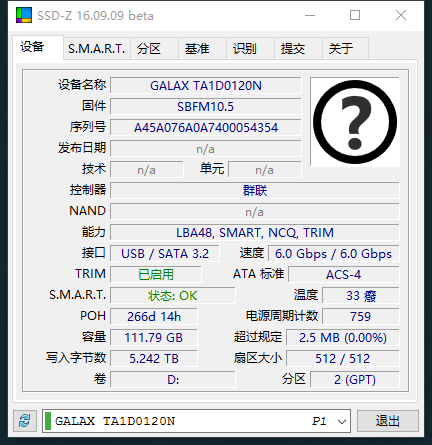Open the 分区 tab
This screenshot has height=445, width=432.
[154, 49]
